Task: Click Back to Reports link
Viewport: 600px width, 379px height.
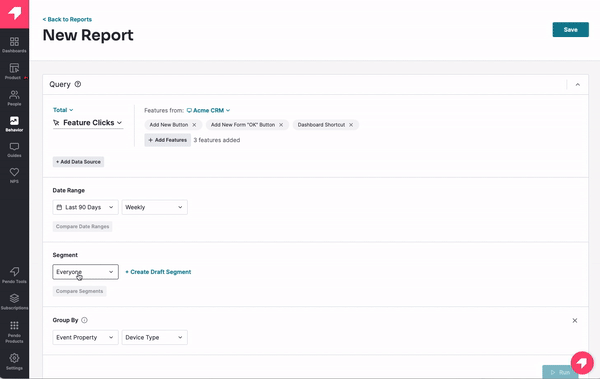Action: 67,19
